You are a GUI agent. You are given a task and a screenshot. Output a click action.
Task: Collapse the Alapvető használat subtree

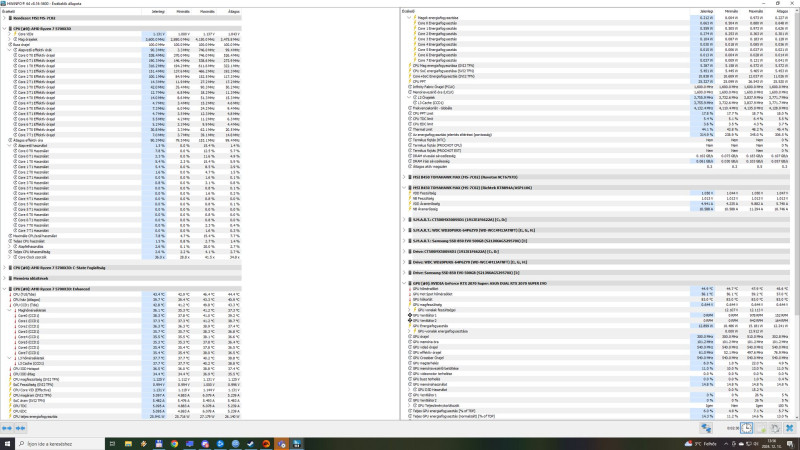coord(10,145)
